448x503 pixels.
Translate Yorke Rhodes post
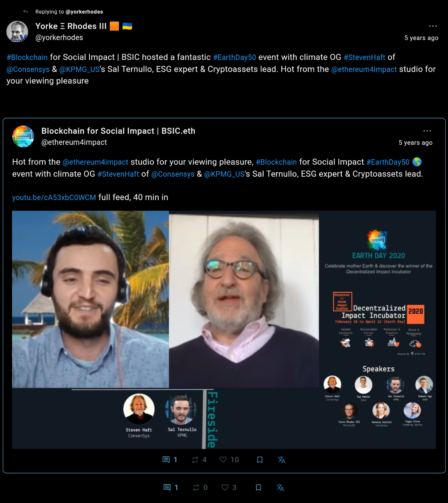[x=280, y=487]
